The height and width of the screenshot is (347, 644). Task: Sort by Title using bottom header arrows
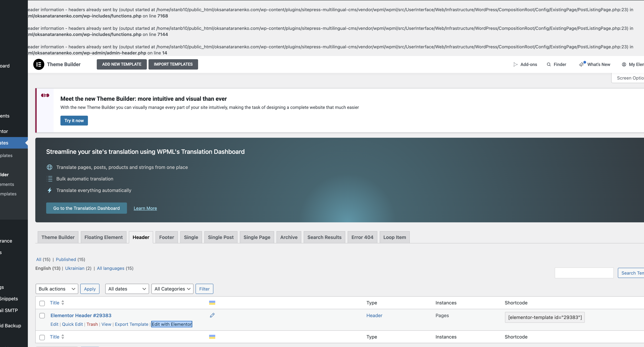coord(63,336)
